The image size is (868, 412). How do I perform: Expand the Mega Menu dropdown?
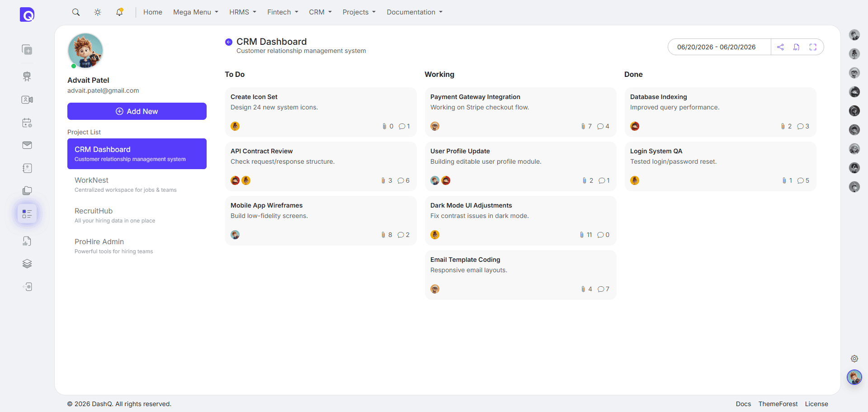tap(196, 12)
